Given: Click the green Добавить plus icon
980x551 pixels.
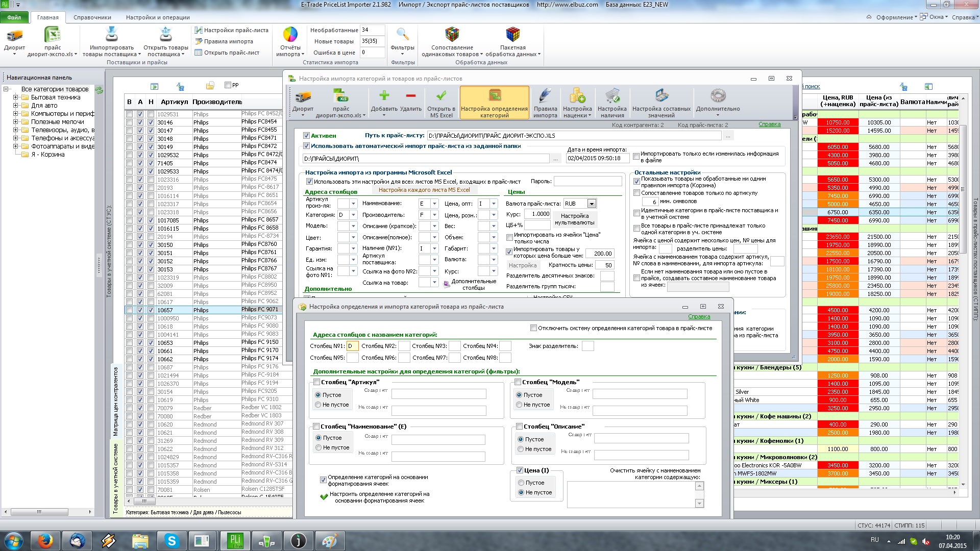Looking at the screenshot, I should [384, 95].
